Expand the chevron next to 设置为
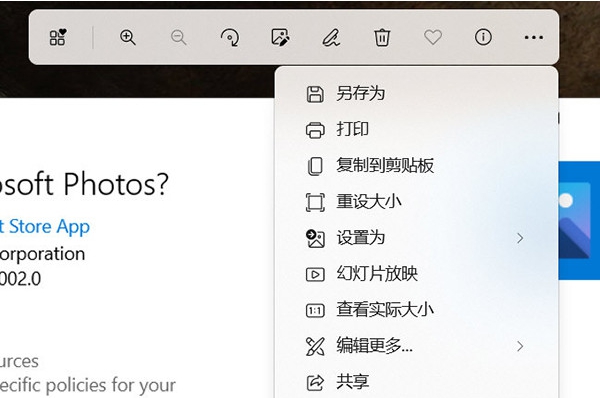Viewport: 600px width, 398px height. pyautogui.click(x=520, y=238)
